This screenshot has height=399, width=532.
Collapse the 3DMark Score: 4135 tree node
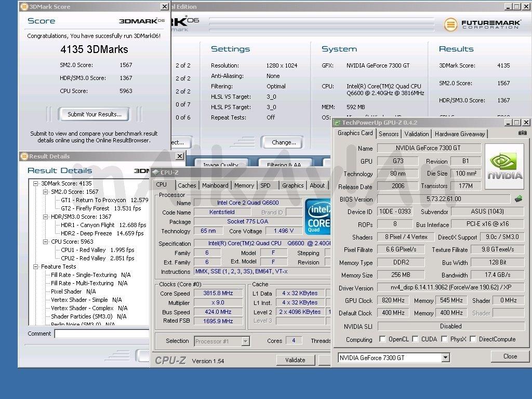tap(35, 183)
